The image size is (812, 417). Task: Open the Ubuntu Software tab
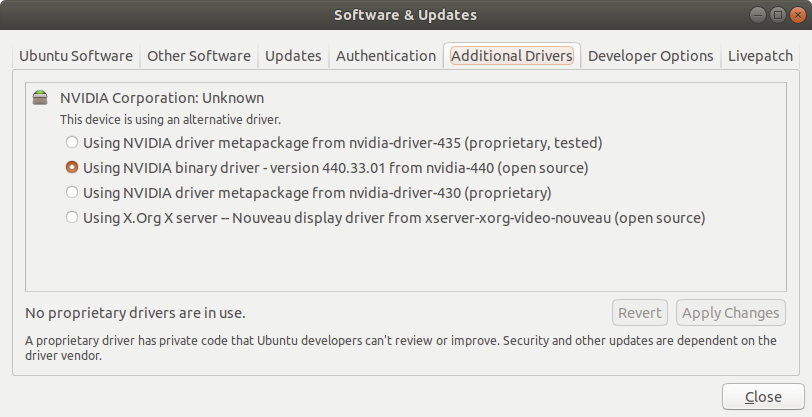tap(76, 56)
